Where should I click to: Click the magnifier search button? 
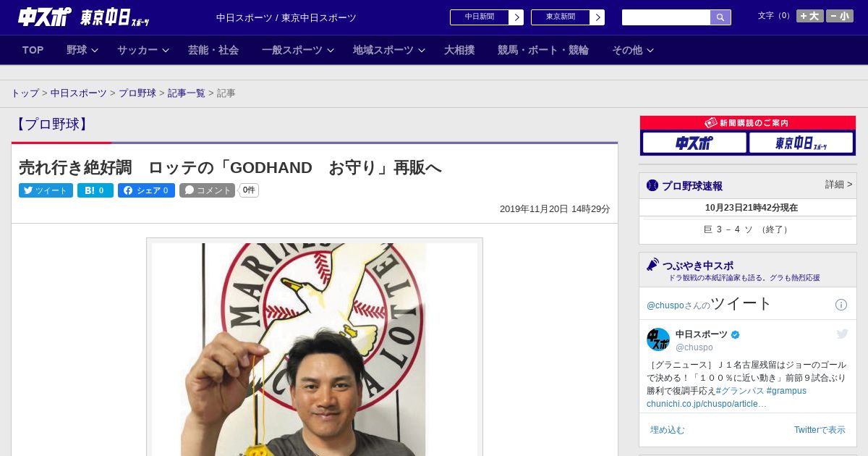click(x=720, y=17)
